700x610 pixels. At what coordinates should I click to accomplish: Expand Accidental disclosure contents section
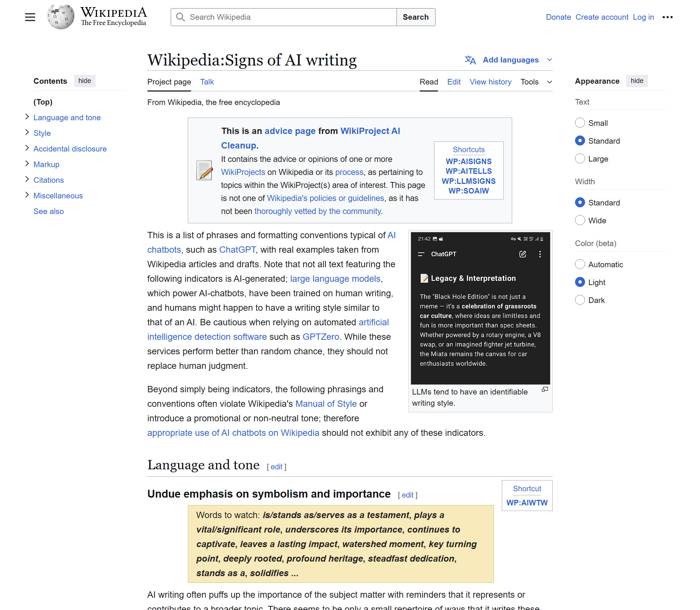coord(27,148)
